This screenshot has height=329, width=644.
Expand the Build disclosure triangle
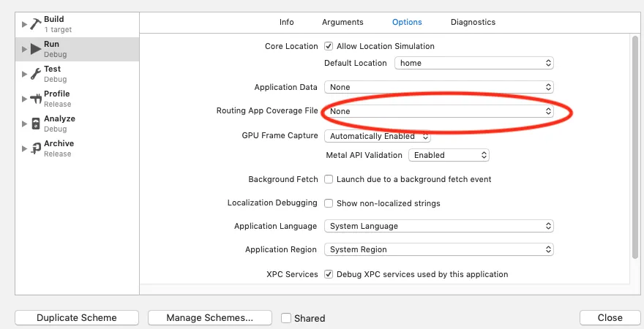coord(25,24)
